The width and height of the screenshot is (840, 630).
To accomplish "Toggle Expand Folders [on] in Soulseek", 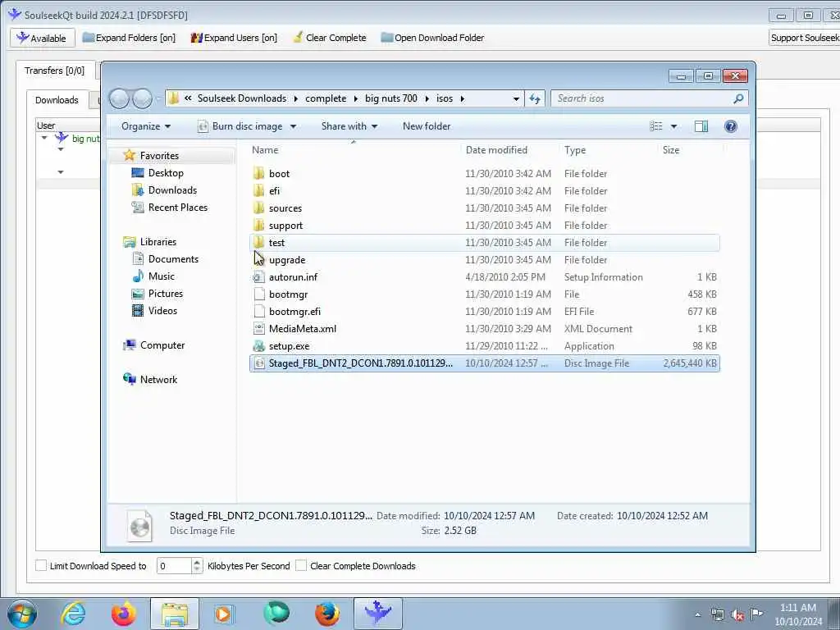I will [x=129, y=38].
